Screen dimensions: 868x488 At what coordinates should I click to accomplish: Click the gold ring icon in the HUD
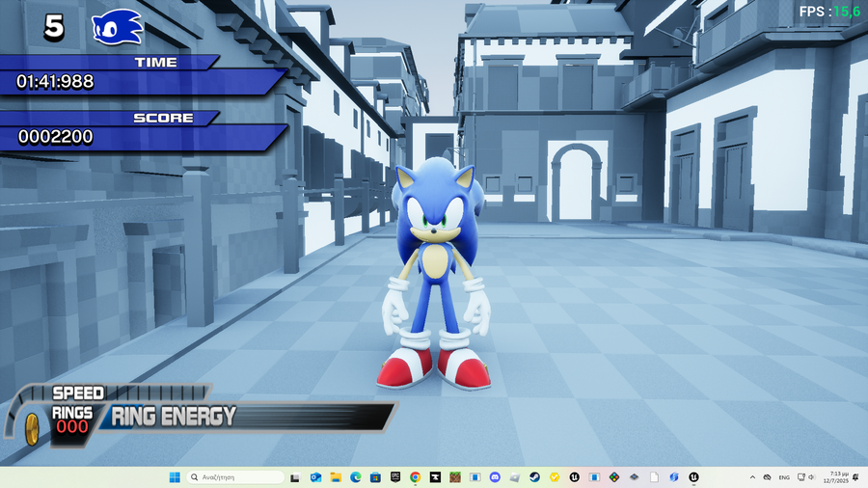[32, 429]
